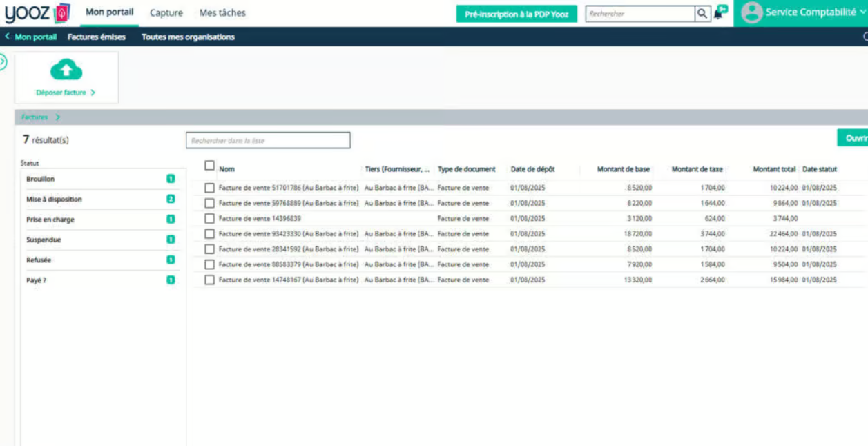Filter by the Suspendue status
Screen dimensions: 868x446
(x=44, y=240)
